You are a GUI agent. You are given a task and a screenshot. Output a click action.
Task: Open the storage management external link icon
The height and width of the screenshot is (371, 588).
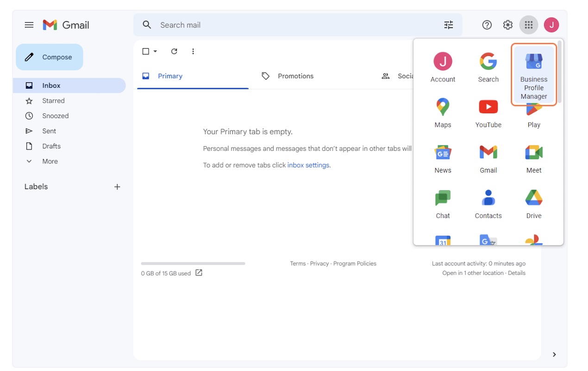(199, 273)
